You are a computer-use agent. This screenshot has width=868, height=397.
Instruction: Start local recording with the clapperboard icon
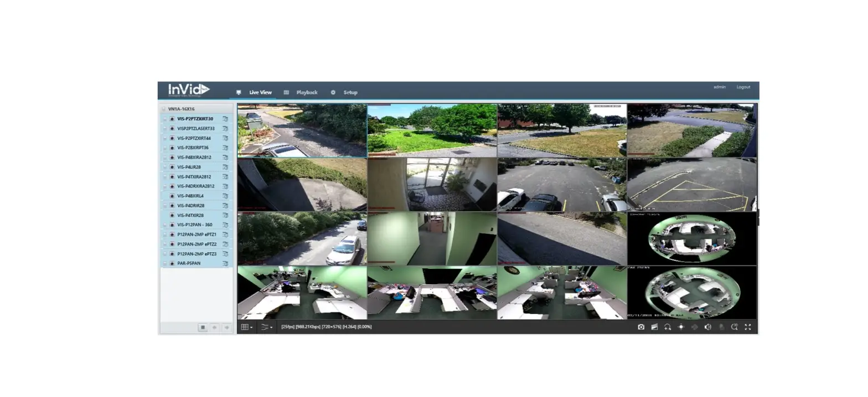pyautogui.click(x=654, y=327)
